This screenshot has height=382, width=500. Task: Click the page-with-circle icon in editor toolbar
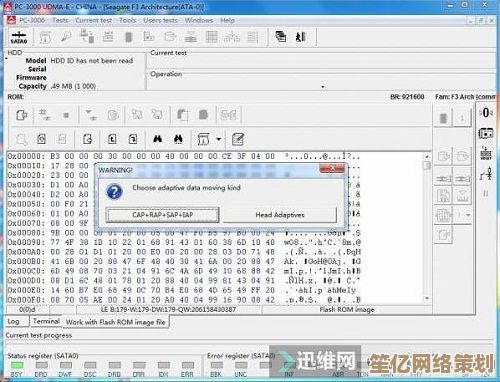(42, 139)
